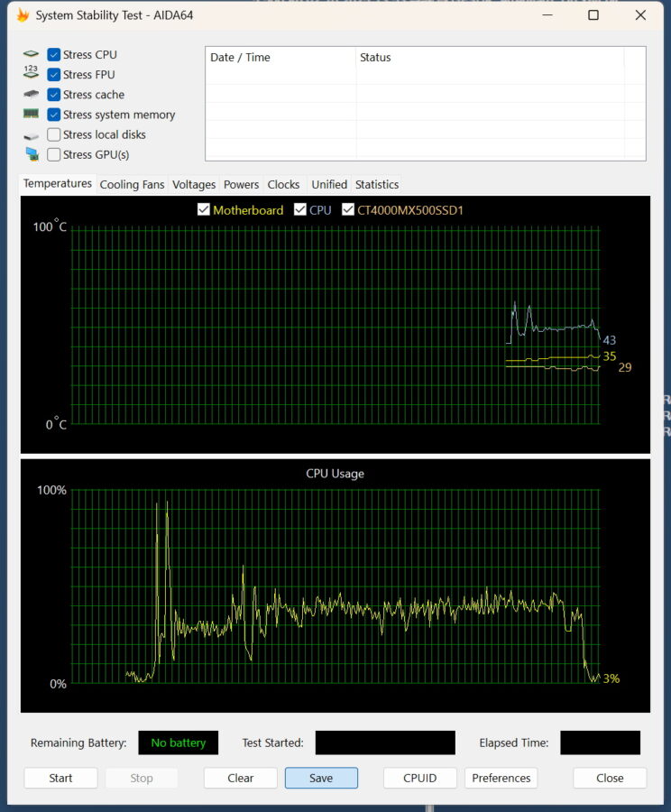Open Preferences dialog
The height and width of the screenshot is (812, 671).
(x=501, y=778)
